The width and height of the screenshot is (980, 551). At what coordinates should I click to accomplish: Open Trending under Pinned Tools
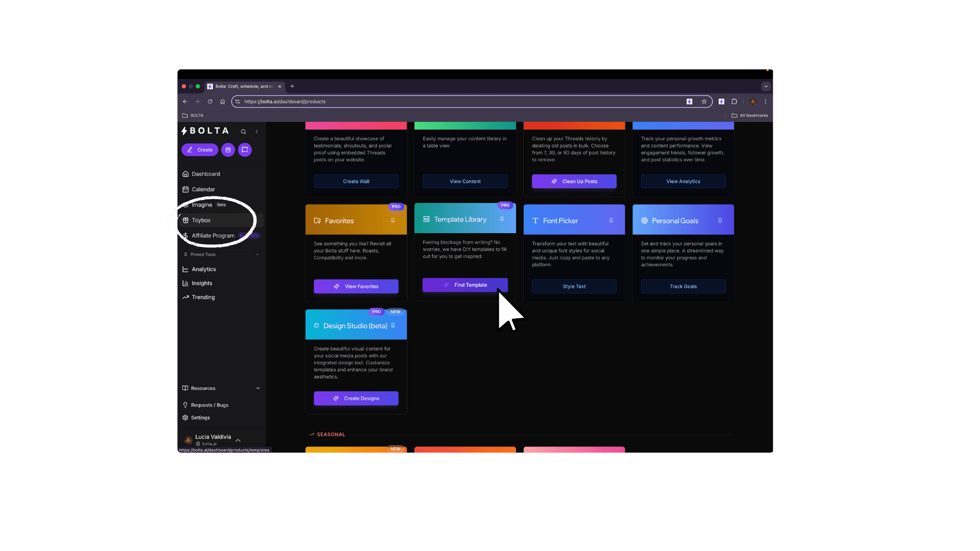click(x=222, y=297)
